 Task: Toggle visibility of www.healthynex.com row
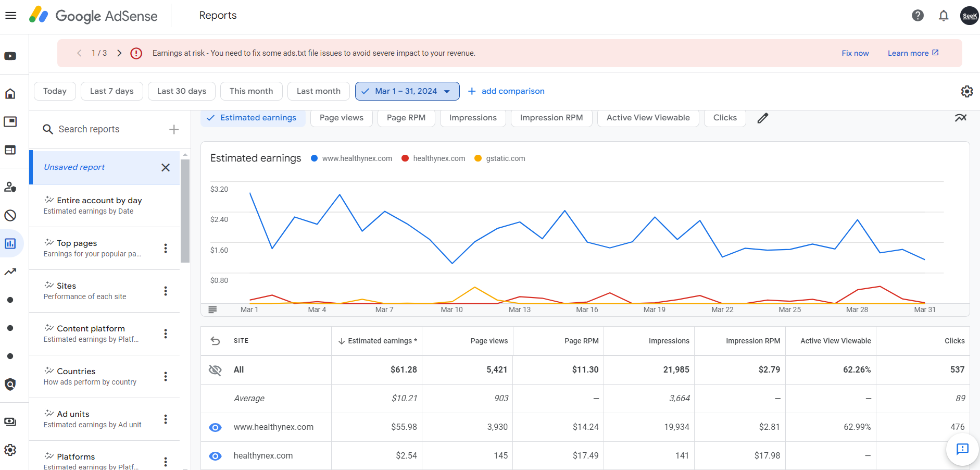[215, 427]
